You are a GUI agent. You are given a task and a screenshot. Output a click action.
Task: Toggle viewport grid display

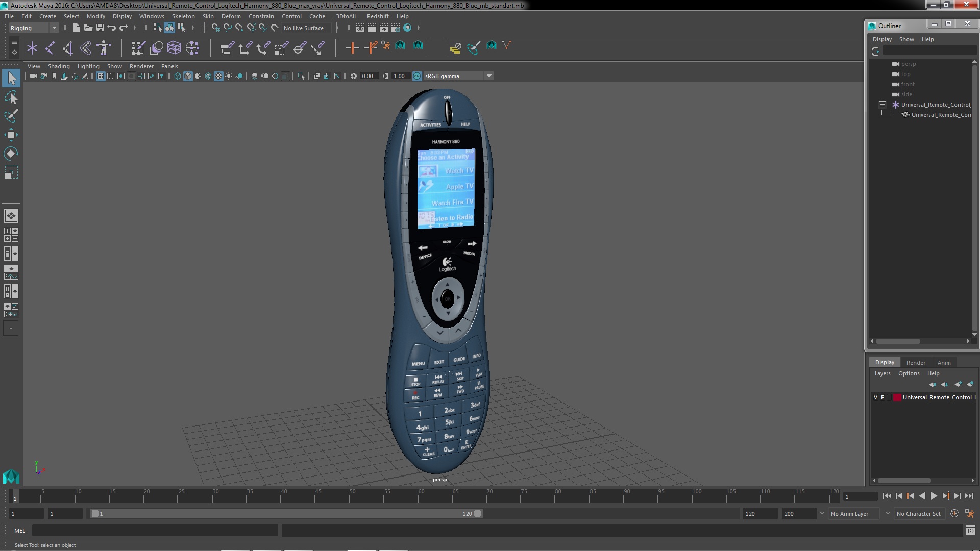pyautogui.click(x=101, y=76)
